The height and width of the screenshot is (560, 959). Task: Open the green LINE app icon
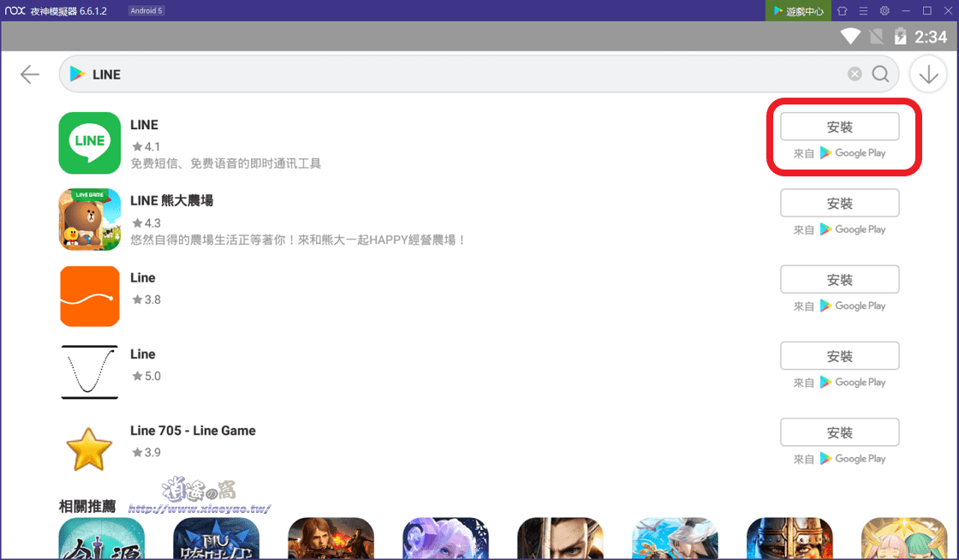click(x=89, y=143)
